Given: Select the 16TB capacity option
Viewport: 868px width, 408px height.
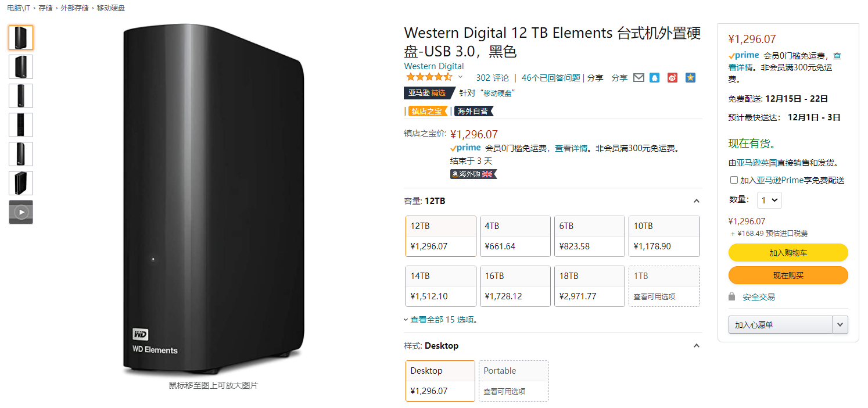Looking at the screenshot, I should tap(515, 286).
